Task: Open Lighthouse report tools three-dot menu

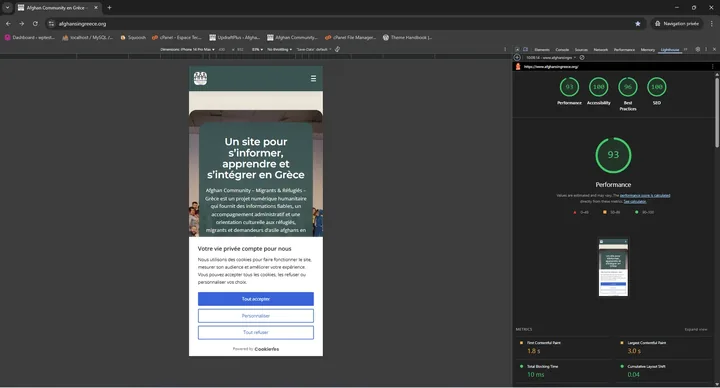Action: (x=713, y=67)
